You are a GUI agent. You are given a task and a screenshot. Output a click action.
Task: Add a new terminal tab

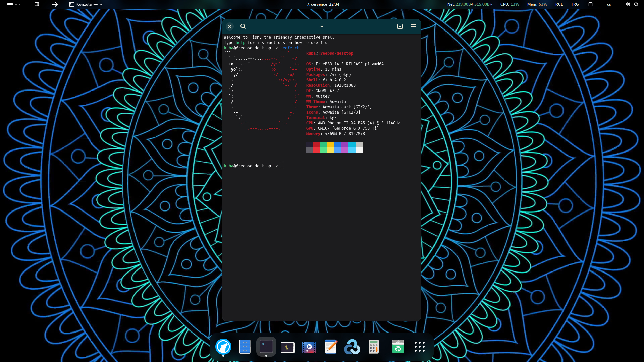point(400,26)
